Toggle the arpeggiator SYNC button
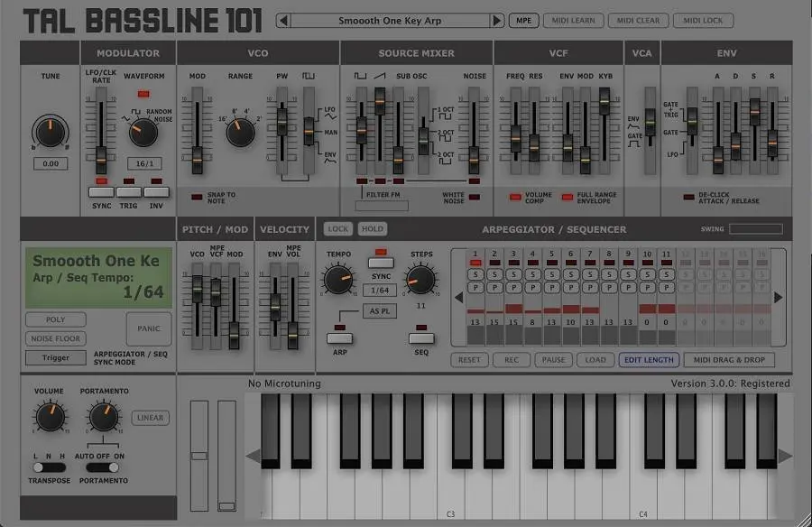The height and width of the screenshot is (527, 812). [381, 263]
